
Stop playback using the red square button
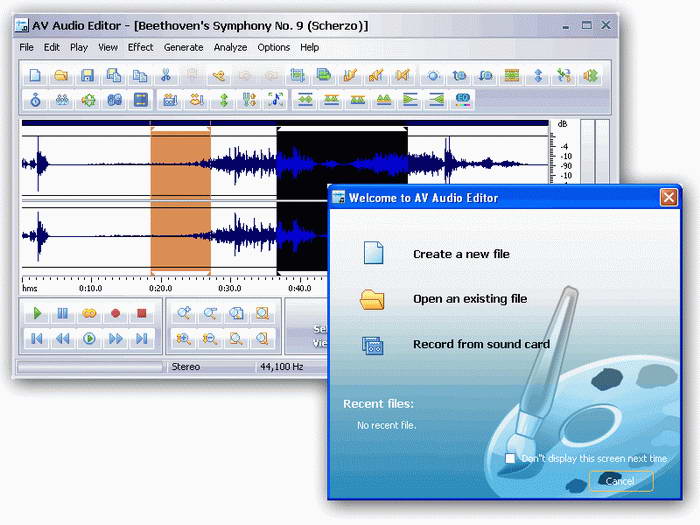pyautogui.click(x=142, y=313)
